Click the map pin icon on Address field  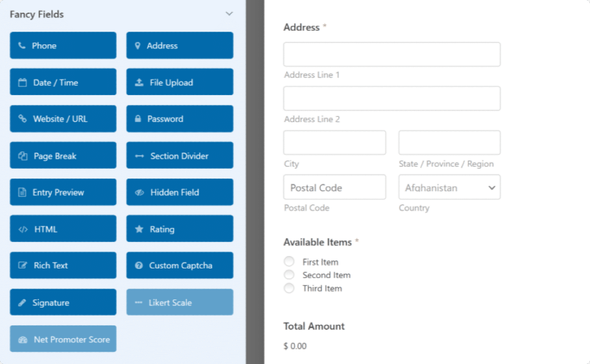138,46
